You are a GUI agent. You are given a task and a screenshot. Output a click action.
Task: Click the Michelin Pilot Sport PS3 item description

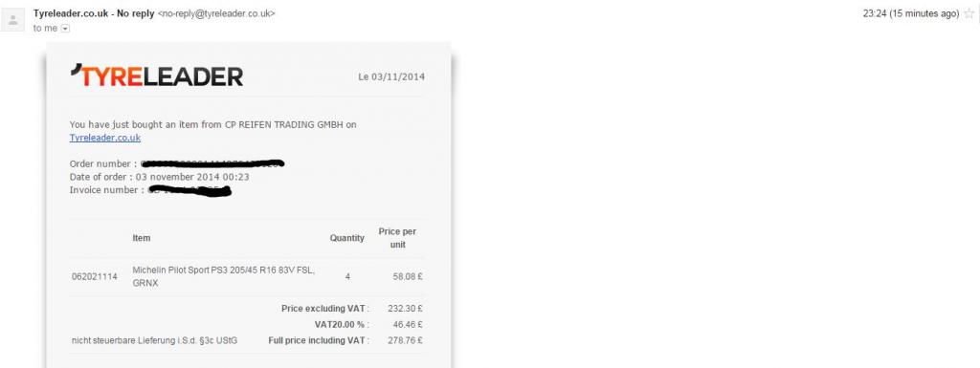(224, 276)
